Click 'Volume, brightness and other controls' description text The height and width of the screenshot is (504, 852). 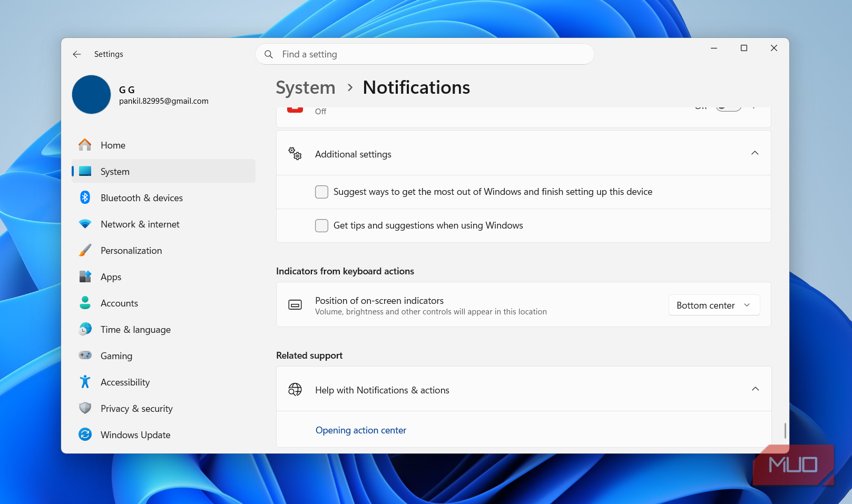point(431,312)
